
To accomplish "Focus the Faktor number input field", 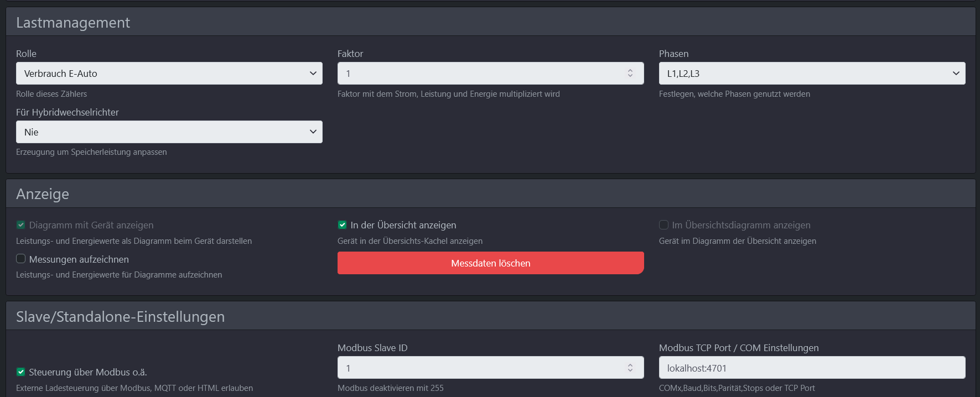I will coord(481,74).
